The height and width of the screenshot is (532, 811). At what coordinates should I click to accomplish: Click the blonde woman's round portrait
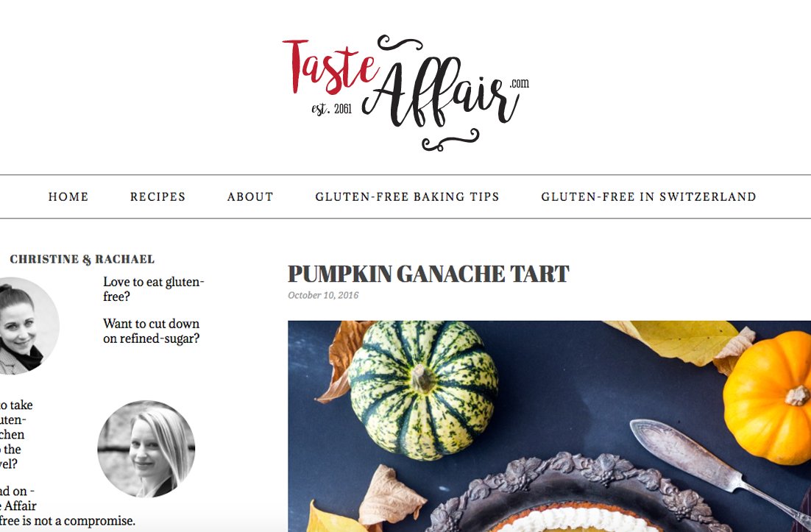(146, 449)
